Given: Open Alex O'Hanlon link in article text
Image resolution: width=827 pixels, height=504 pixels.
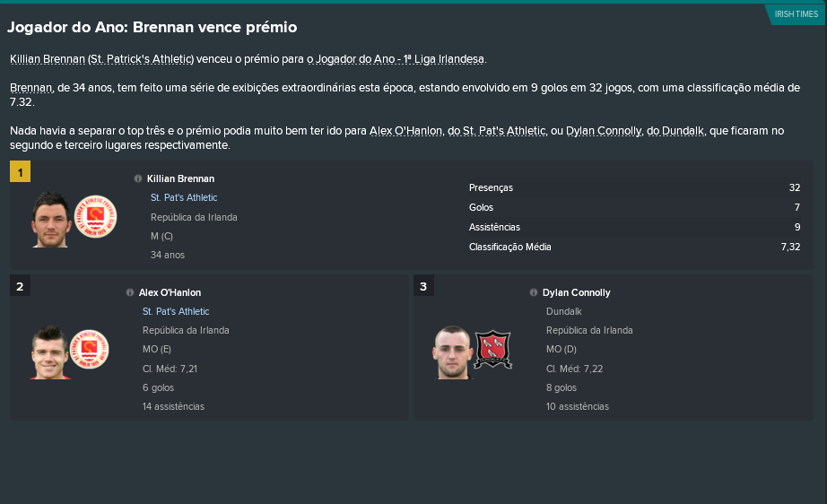Looking at the screenshot, I should [x=405, y=131].
